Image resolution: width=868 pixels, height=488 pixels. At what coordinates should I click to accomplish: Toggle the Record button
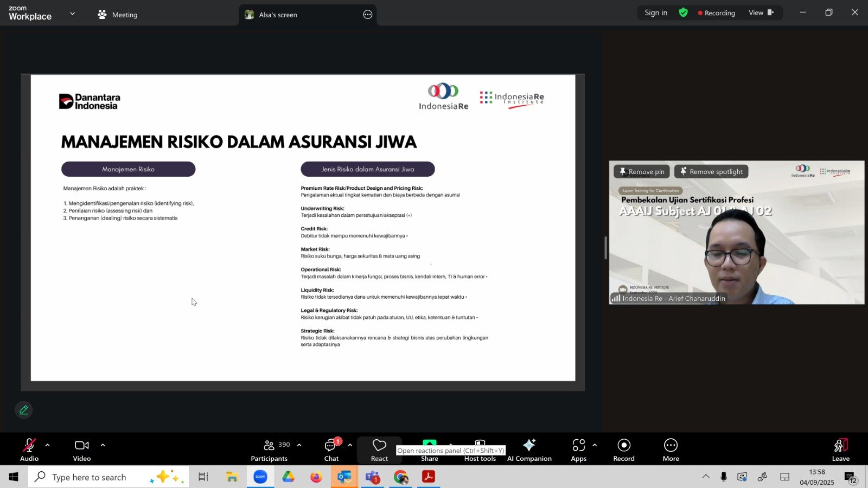[x=624, y=450]
